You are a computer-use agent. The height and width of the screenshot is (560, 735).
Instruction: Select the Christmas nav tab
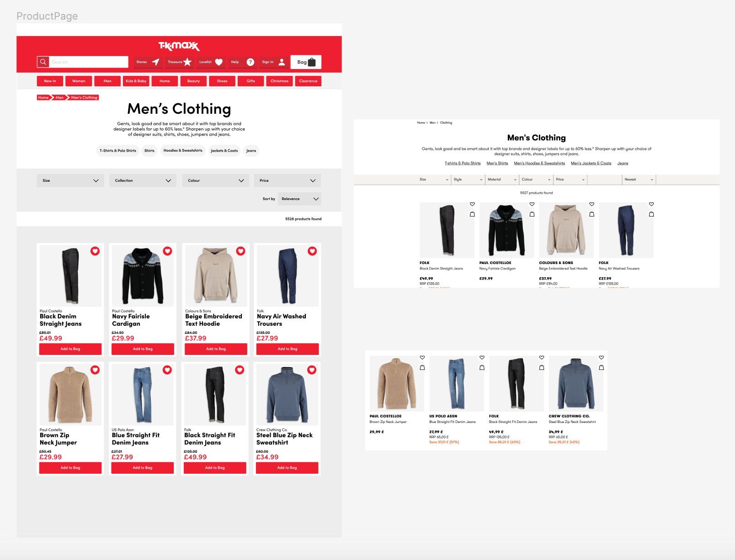279,81
